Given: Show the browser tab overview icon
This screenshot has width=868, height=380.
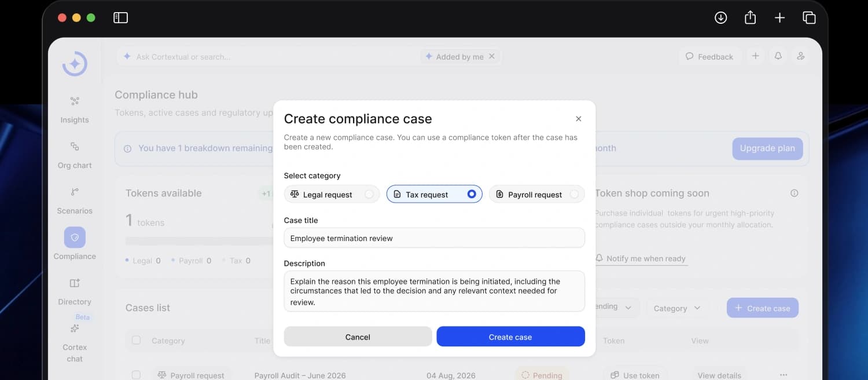Looking at the screenshot, I should tap(809, 18).
